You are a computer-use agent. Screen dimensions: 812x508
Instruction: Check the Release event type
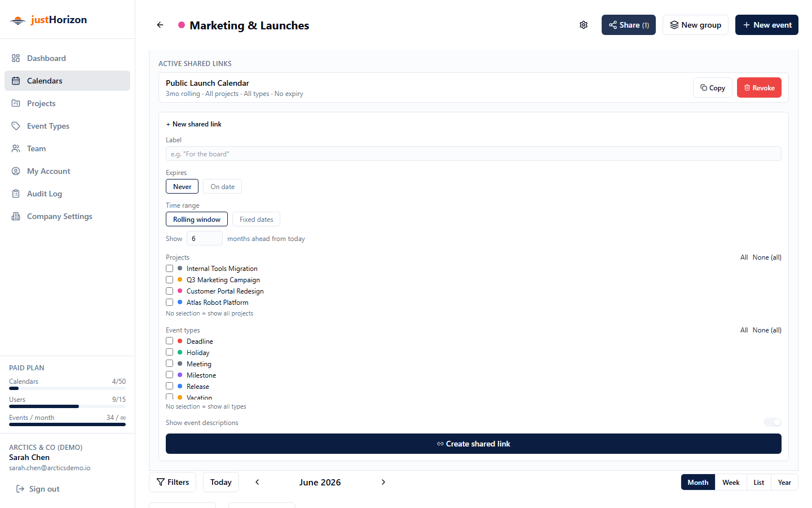[169, 386]
